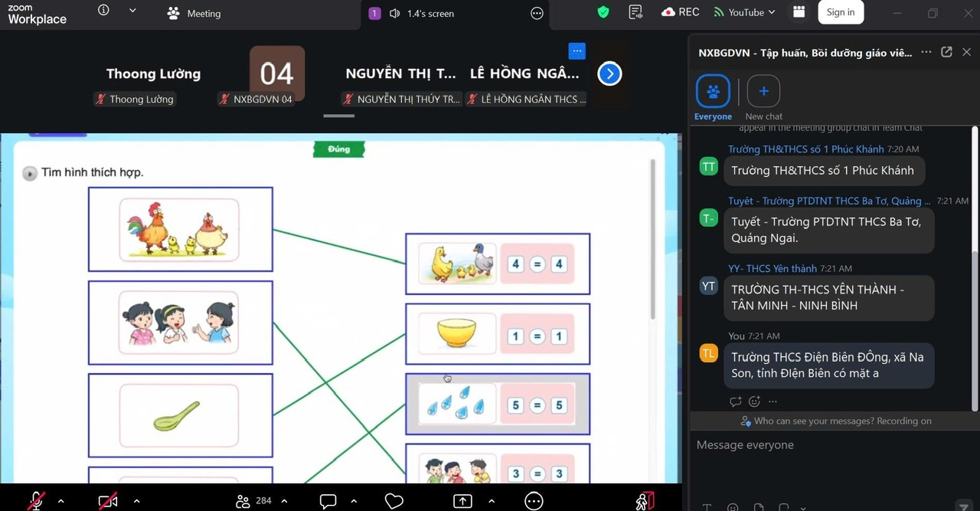Click the REC recording indicator
Image resolution: width=980 pixels, height=511 pixels.
pos(681,12)
